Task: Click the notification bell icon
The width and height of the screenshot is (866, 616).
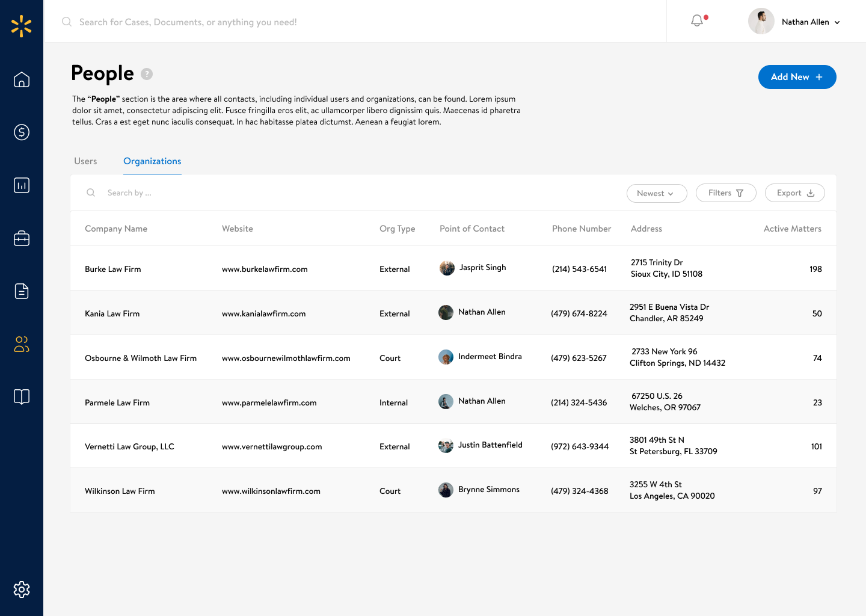Action: 697,21
